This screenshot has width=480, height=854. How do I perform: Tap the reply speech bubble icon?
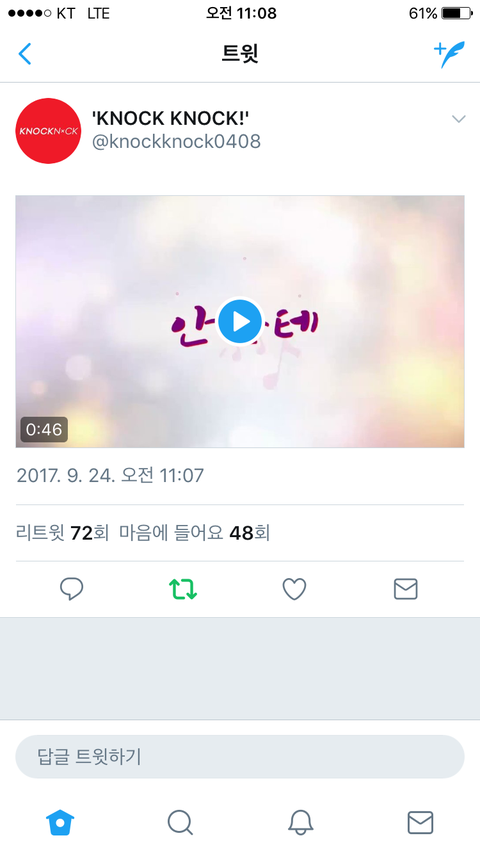pos(71,589)
